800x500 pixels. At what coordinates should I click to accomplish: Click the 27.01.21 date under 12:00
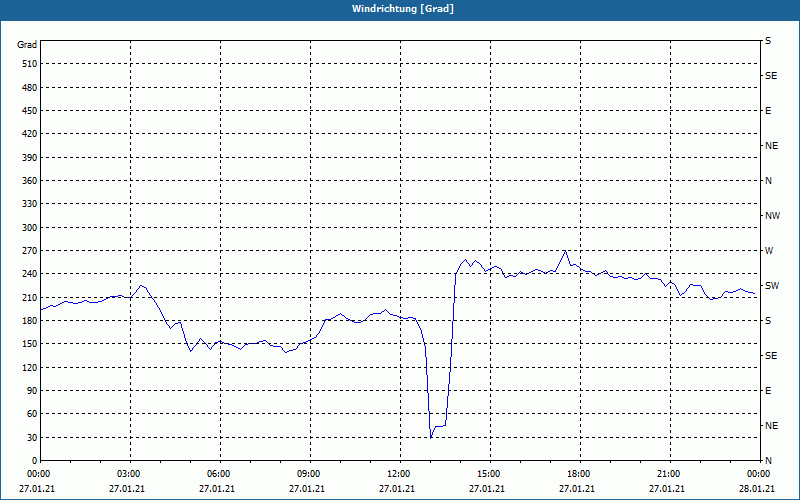[x=396, y=489]
